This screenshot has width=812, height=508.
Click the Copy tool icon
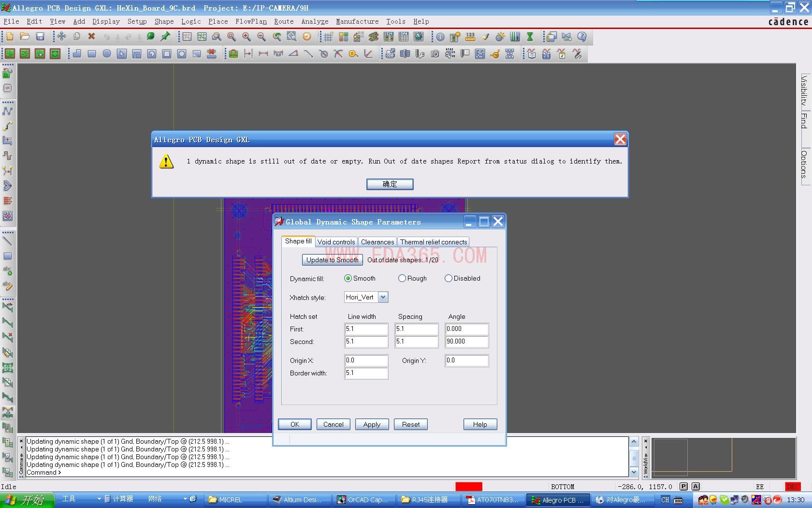click(x=76, y=37)
